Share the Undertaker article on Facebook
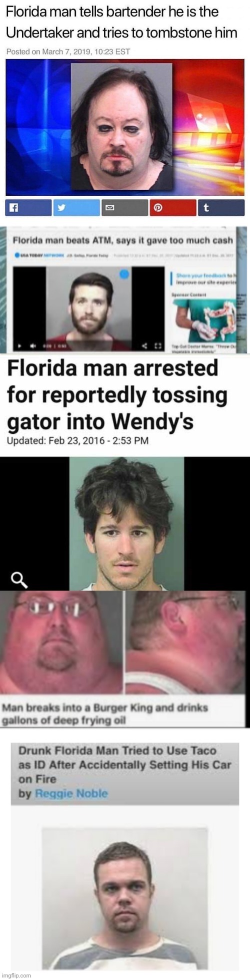250x980 pixels. click(28, 208)
